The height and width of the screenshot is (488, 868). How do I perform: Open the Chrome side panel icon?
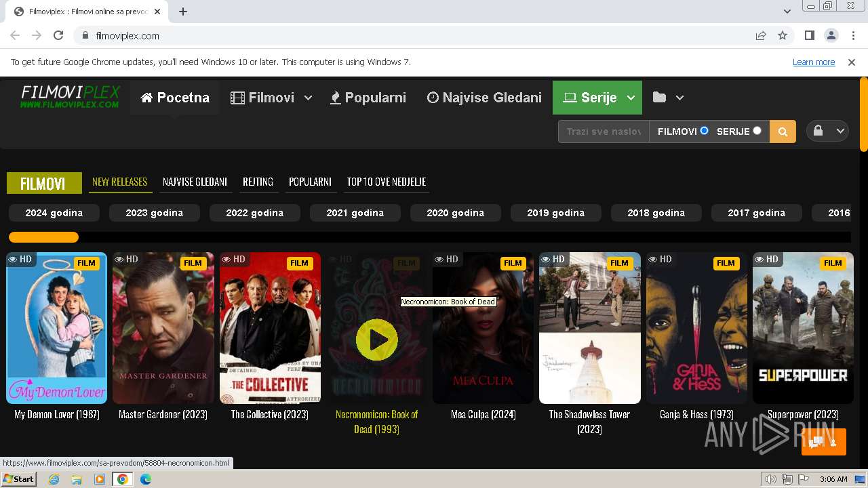point(809,36)
